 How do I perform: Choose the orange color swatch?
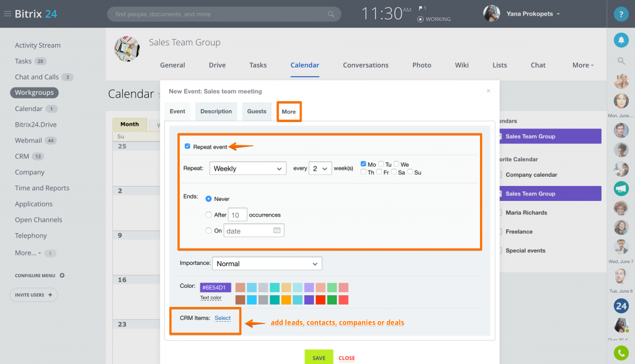(286, 300)
